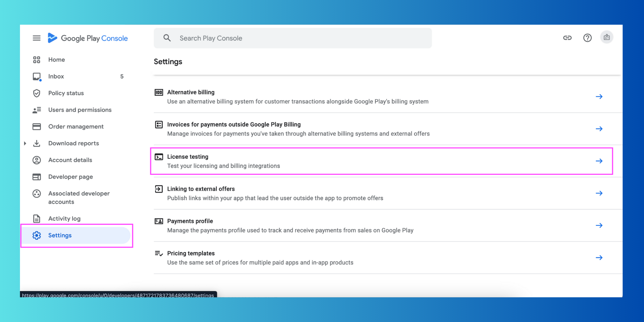The height and width of the screenshot is (322, 644).
Task: Open the help question mark icon
Action: 587,38
